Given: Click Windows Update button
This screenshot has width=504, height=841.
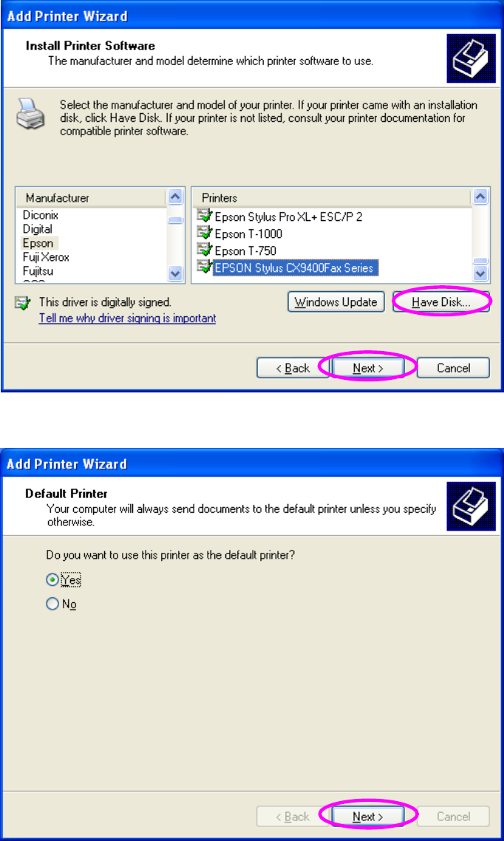Looking at the screenshot, I should tap(336, 302).
